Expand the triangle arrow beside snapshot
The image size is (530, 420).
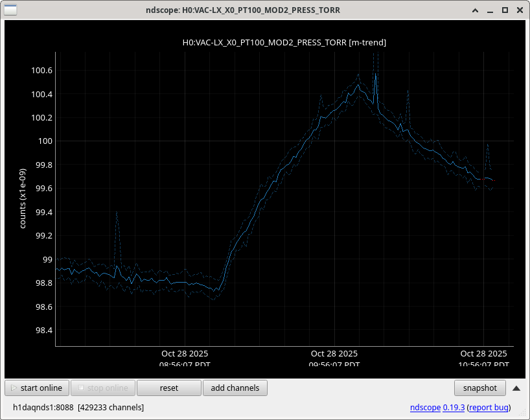[x=516, y=388]
